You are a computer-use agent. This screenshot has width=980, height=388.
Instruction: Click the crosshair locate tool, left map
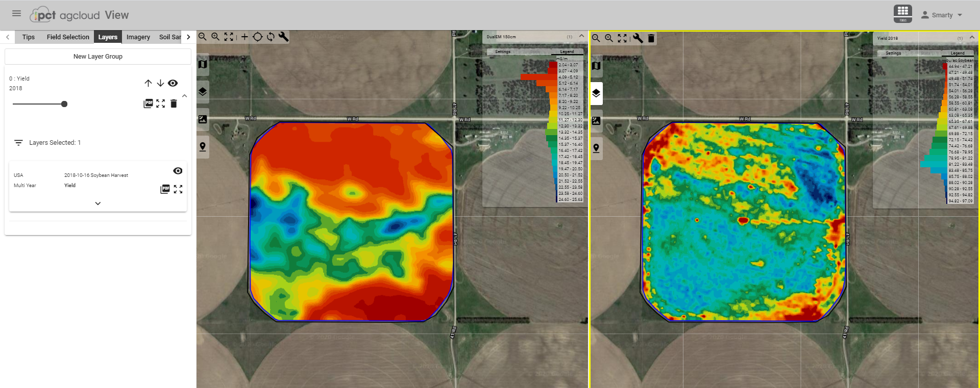258,37
